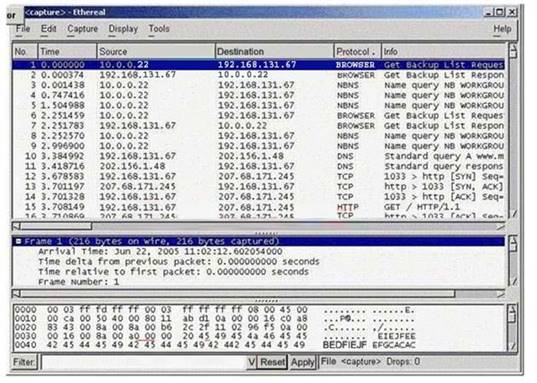Sort packets by the Source column header
Viewport: 537px width, 383px height.
156,51
